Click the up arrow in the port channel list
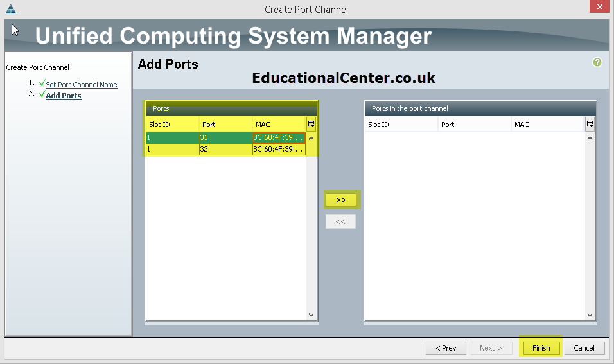The height and width of the screenshot is (364, 614). pos(590,138)
